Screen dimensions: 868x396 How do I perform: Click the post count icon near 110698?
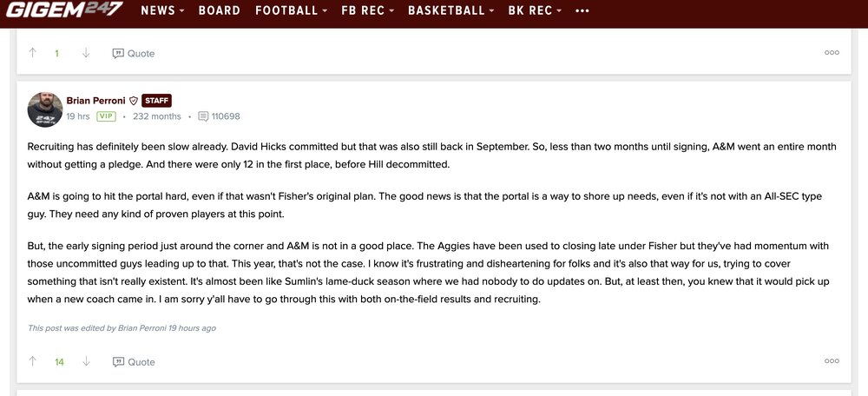coord(203,116)
